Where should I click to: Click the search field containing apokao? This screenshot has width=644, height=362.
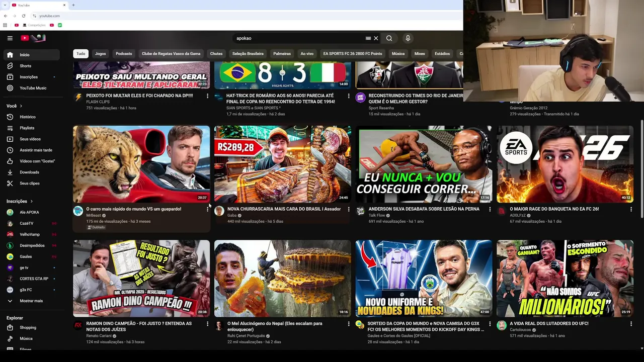[x=299, y=38]
